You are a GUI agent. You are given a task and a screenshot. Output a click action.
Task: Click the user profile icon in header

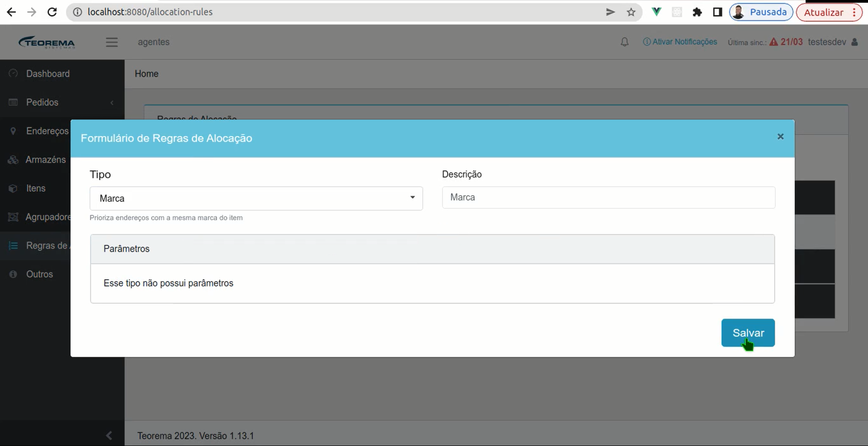tap(854, 42)
